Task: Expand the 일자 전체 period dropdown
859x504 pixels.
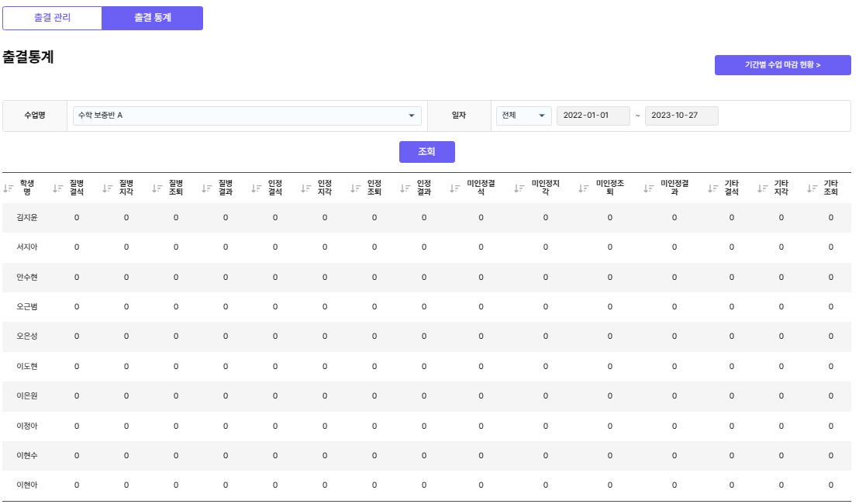Action: click(524, 116)
